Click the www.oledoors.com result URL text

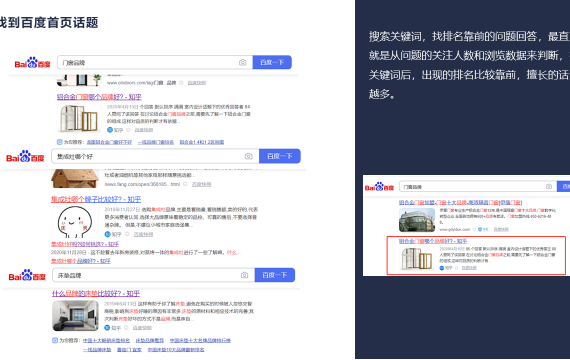click(141, 83)
